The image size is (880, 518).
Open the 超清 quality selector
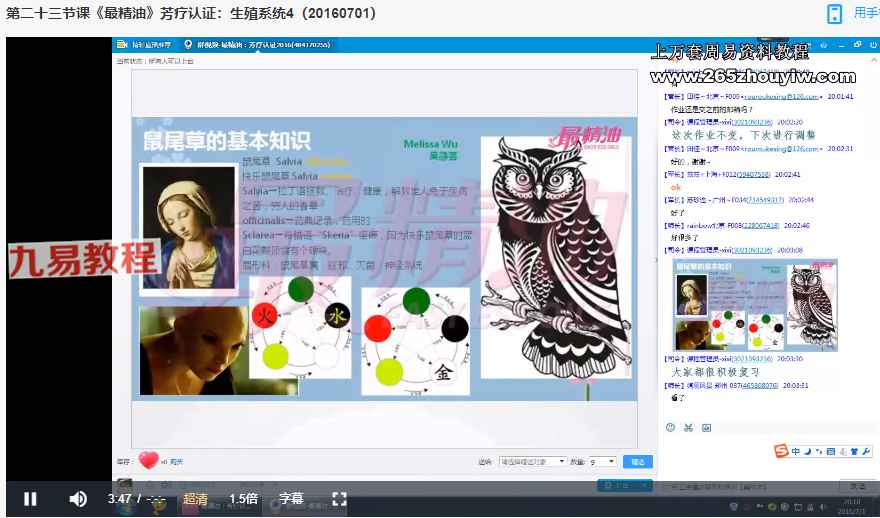pyautogui.click(x=195, y=498)
